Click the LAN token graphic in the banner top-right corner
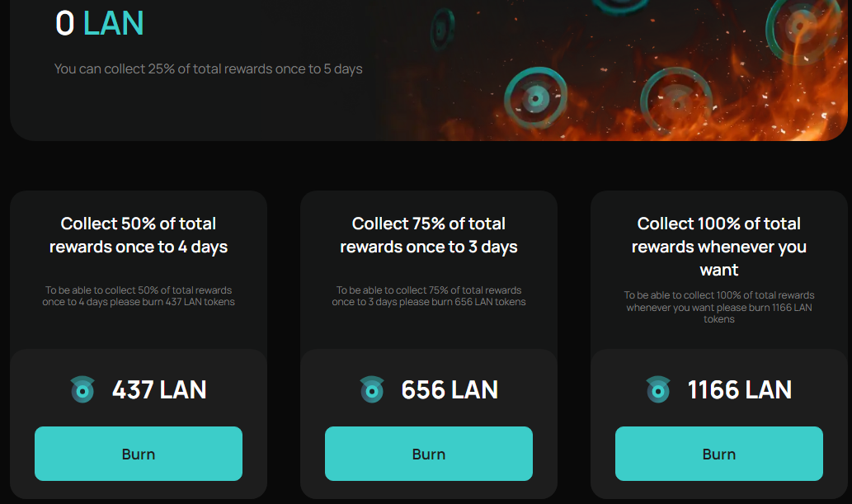Image resolution: width=852 pixels, height=504 pixels. coord(799,26)
